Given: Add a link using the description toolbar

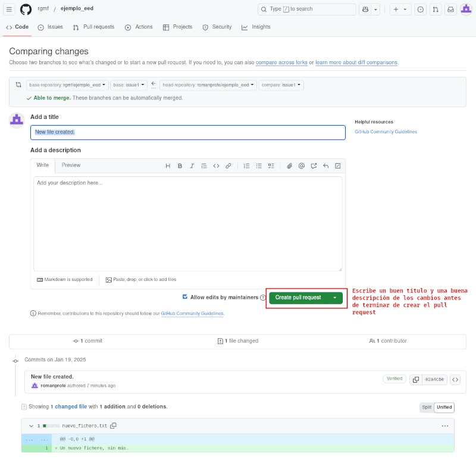Looking at the screenshot, I should coord(228,166).
